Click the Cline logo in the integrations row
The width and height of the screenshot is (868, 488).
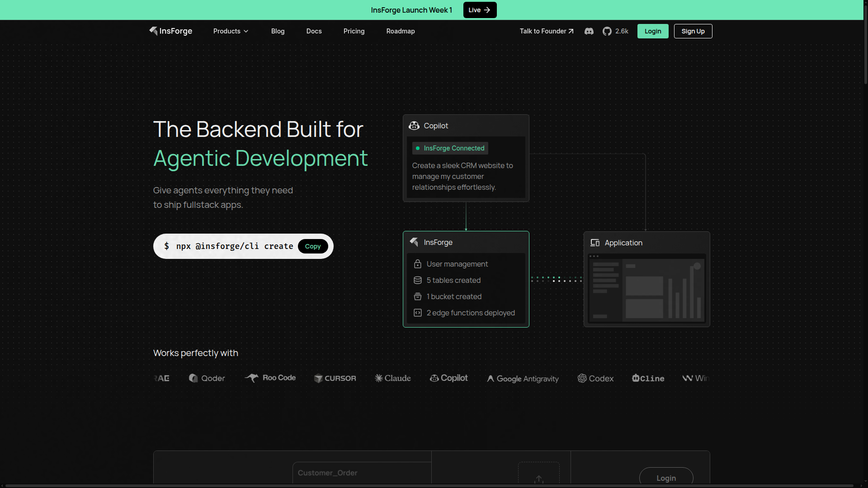pos(647,379)
